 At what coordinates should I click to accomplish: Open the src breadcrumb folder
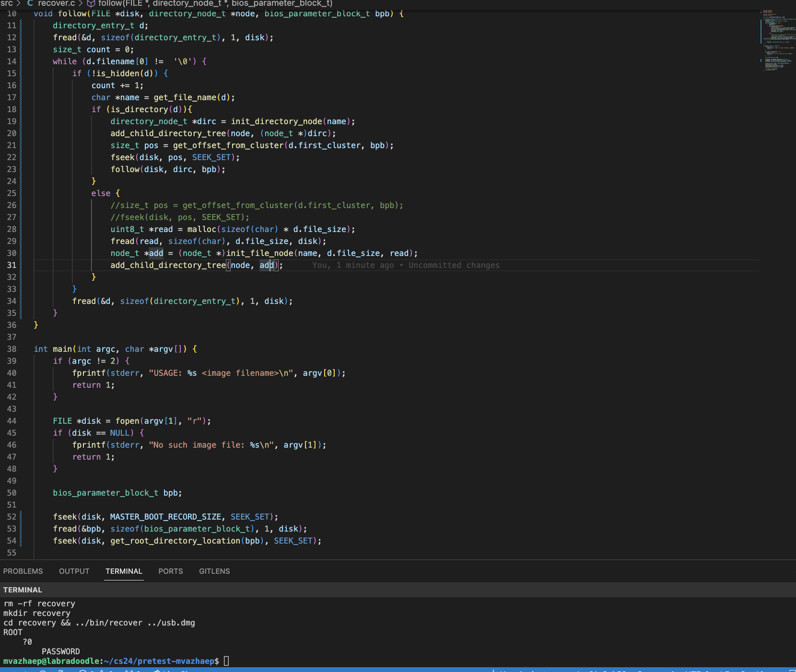pos(7,3)
